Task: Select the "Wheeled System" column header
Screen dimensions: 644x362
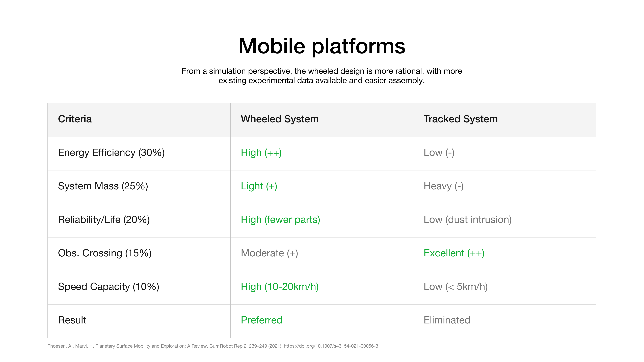Action: 280,119
